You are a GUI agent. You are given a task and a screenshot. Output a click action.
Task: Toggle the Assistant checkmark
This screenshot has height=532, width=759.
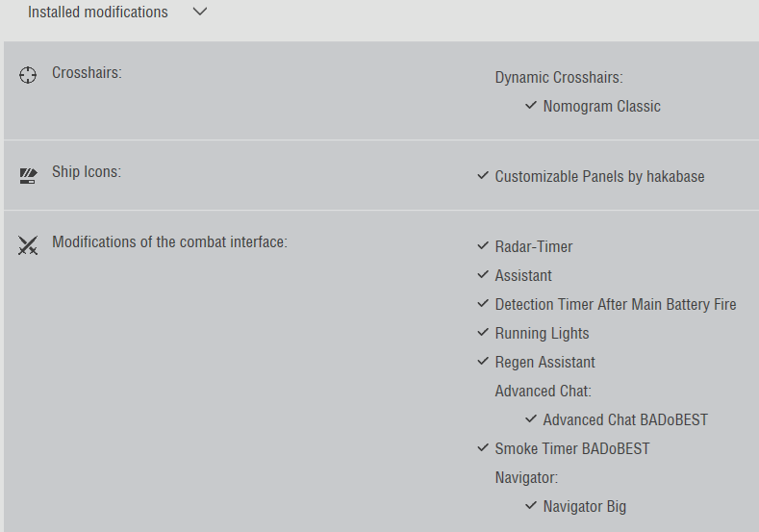tap(483, 275)
